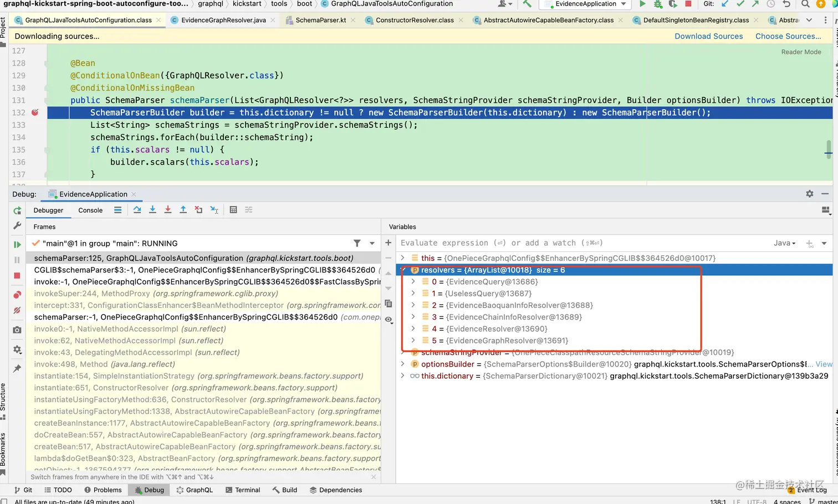Open the Terminal tool window tab
Image resolution: width=838 pixels, height=504 pixels.
pos(243,490)
